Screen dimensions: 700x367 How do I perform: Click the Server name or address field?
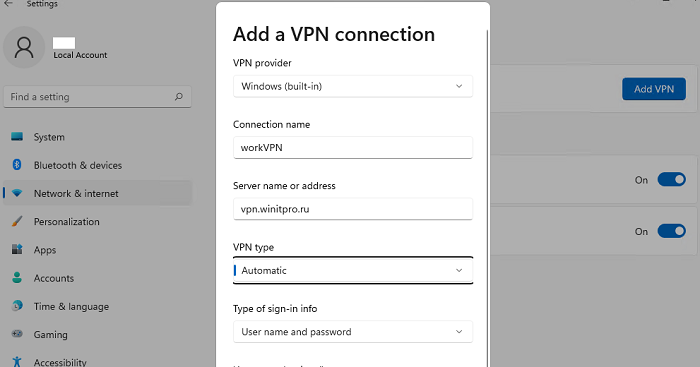coord(353,209)
